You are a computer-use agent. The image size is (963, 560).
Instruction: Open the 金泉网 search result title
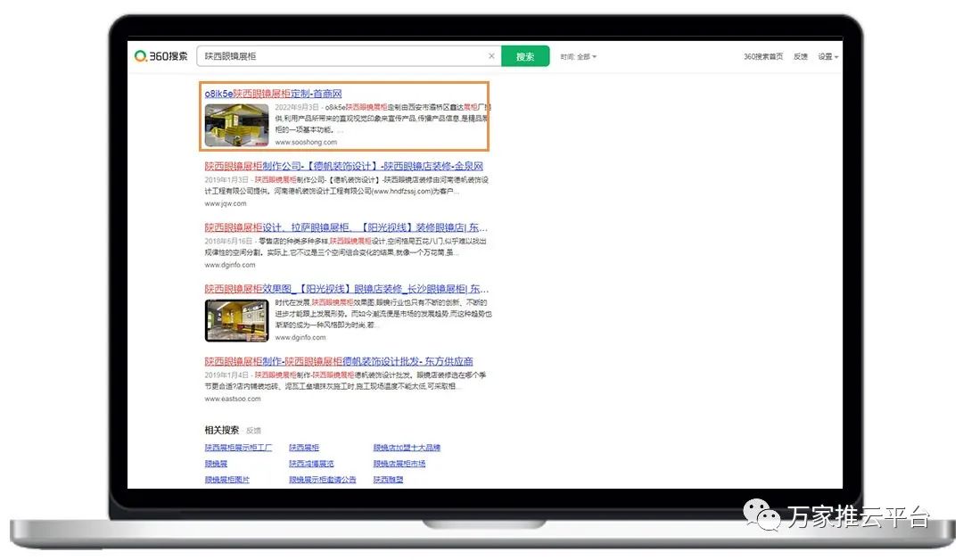click(343, 166)
